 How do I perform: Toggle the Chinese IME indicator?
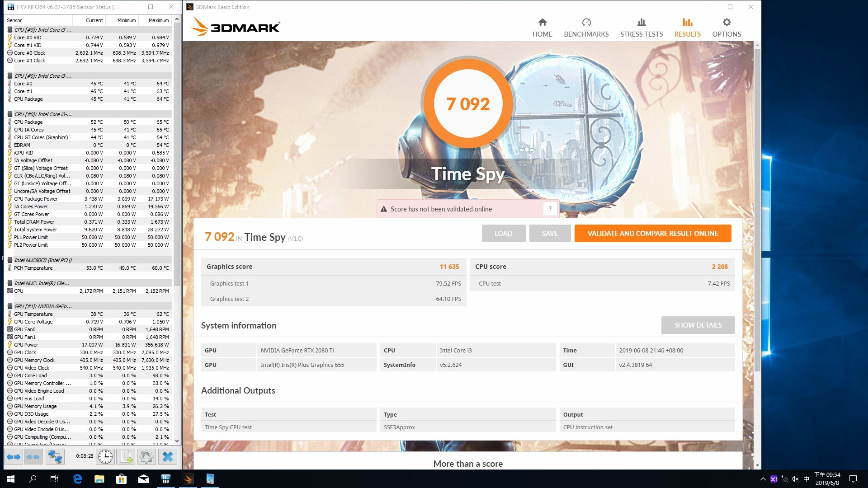coord(806,479)
